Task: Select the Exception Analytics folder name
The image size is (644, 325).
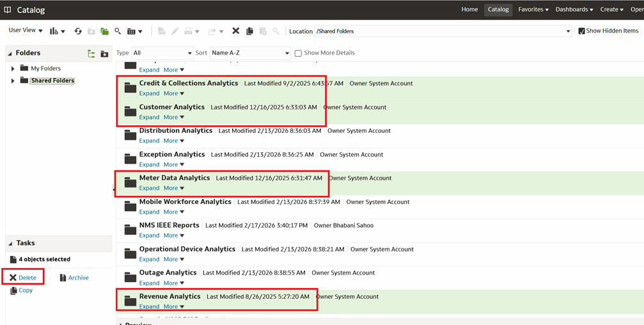Action: (x=172, y=154)
